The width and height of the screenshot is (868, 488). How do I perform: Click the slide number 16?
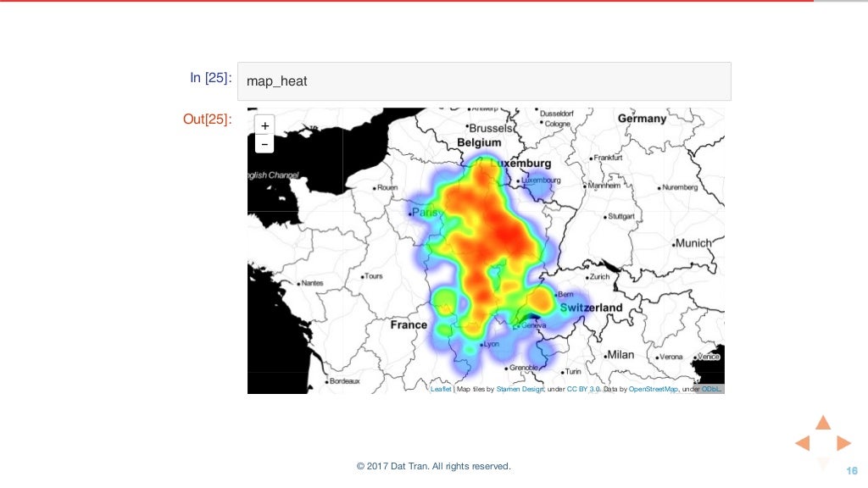pos(851,471)
